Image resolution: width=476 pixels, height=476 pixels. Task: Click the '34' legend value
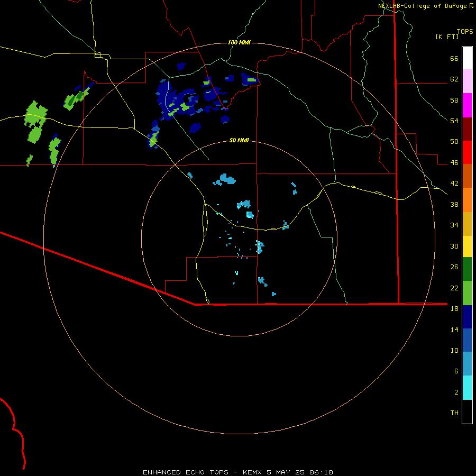[x=454, y=225]
